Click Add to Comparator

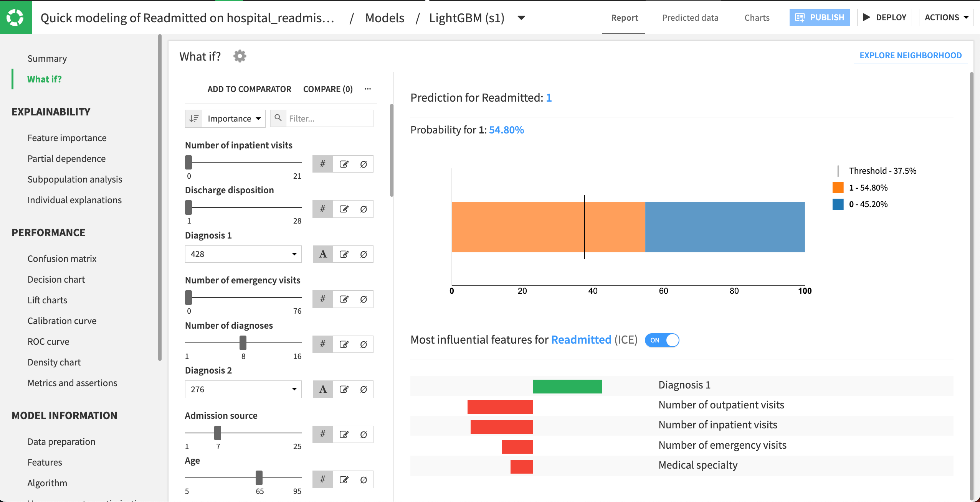[249, 89]
